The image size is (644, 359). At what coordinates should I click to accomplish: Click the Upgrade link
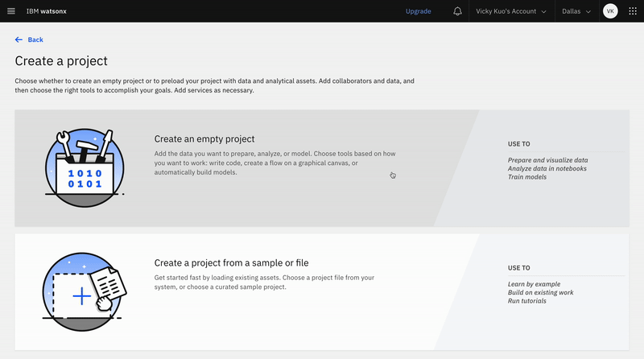tap(418, 11)
